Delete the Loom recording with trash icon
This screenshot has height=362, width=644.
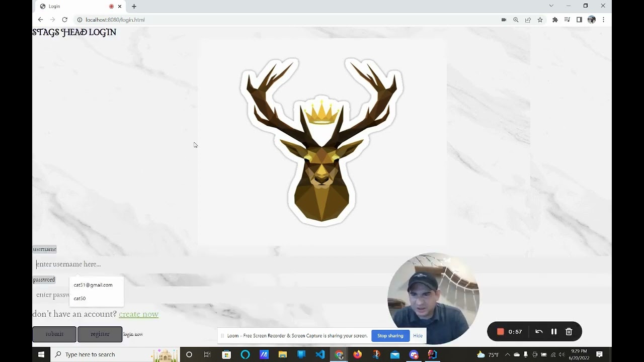click(569, 332)
